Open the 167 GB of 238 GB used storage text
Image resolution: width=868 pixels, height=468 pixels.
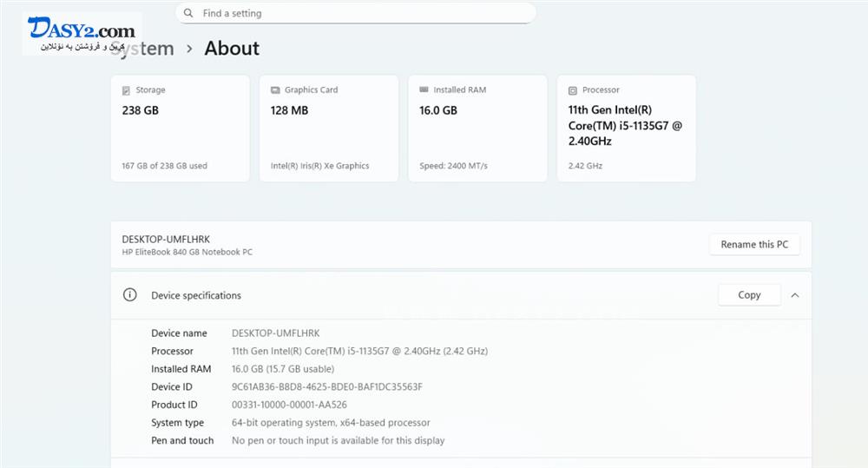pos(165,166)
